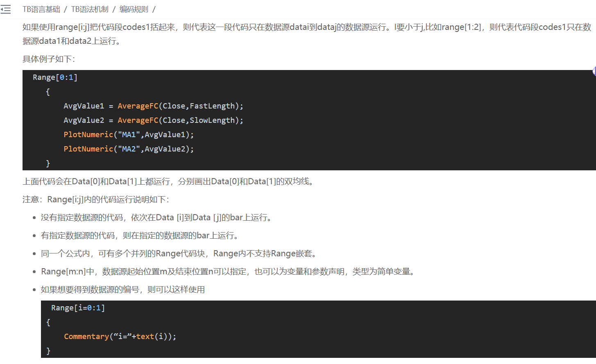The width and height of the screenshot is (596, 364).
Task: Click the 具体例子如下 paragraph
Action: [x=49, y=59]
